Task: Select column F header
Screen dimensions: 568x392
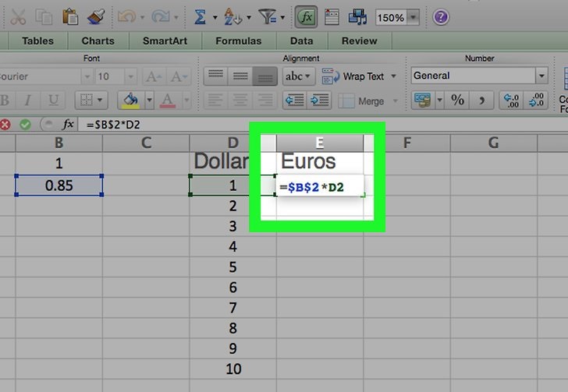Action: 406,143
